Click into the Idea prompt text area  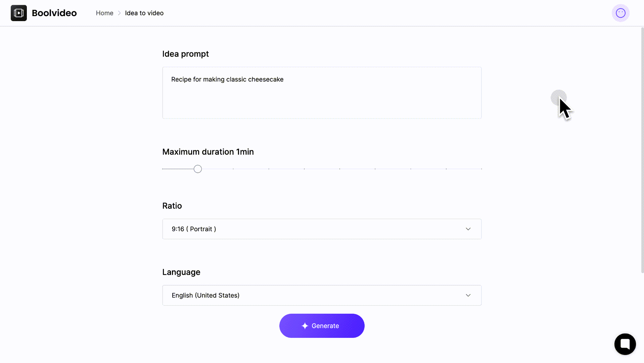point(322,93)
